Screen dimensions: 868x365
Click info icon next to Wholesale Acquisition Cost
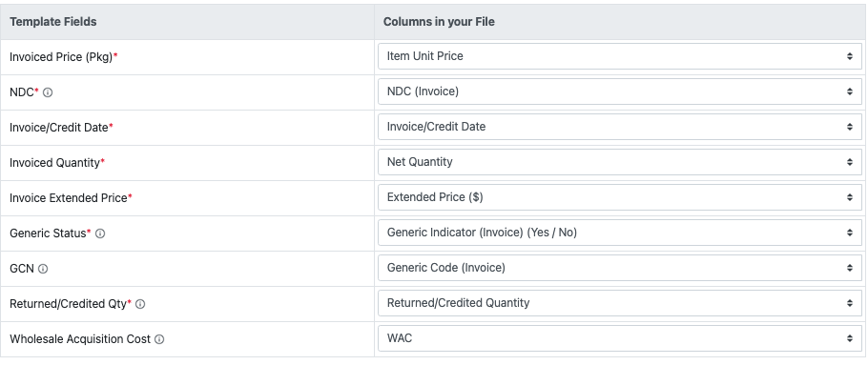click(x=159, y=339)
